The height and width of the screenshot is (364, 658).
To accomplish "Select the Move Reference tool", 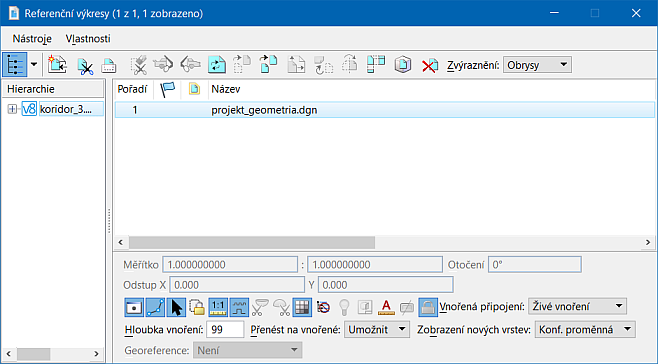I will tap(242, 65).
